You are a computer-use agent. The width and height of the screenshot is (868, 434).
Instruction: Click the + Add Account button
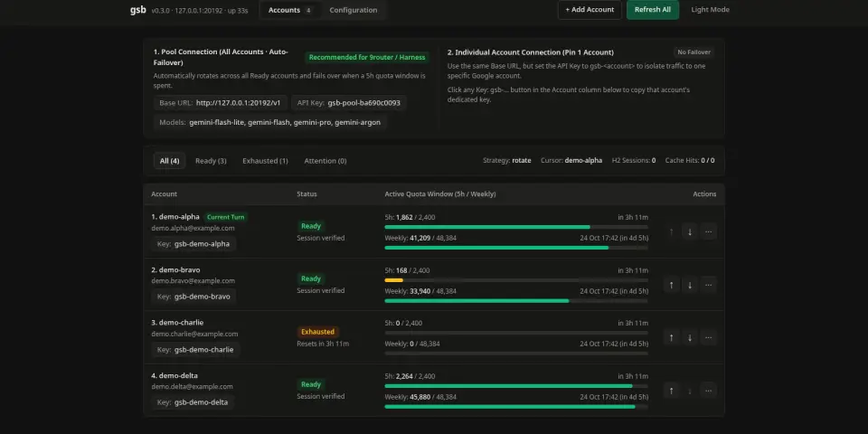coord(590,10)
